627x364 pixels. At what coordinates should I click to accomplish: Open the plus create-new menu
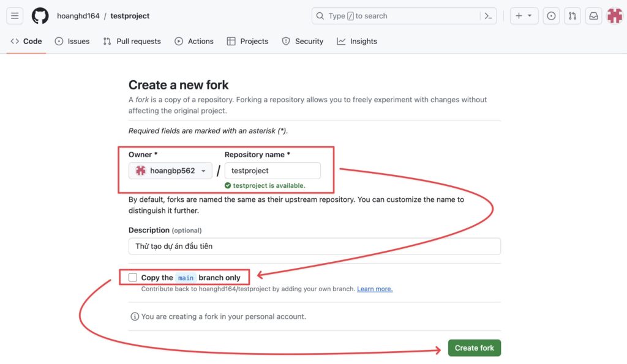coord(524,16)
